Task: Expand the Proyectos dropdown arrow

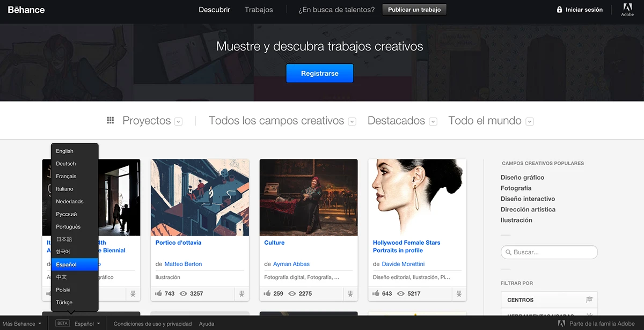Action: (179, 122)
